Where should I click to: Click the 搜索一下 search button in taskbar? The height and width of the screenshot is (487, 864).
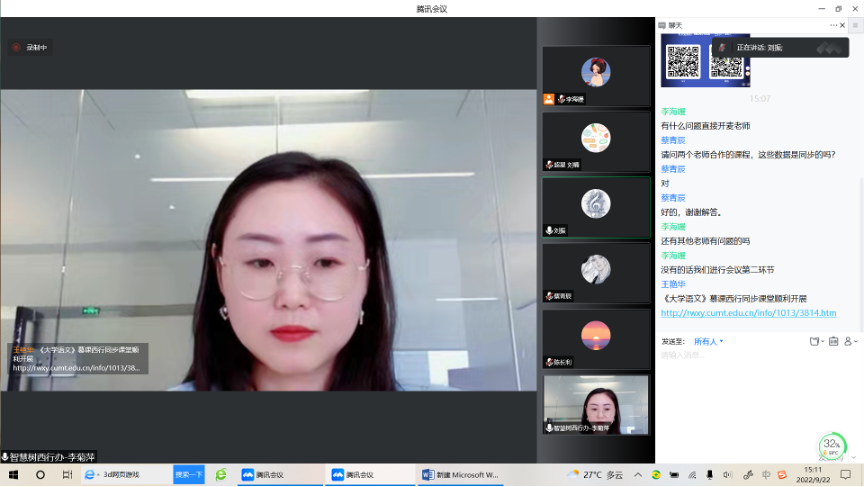click(x=189, y=474)
